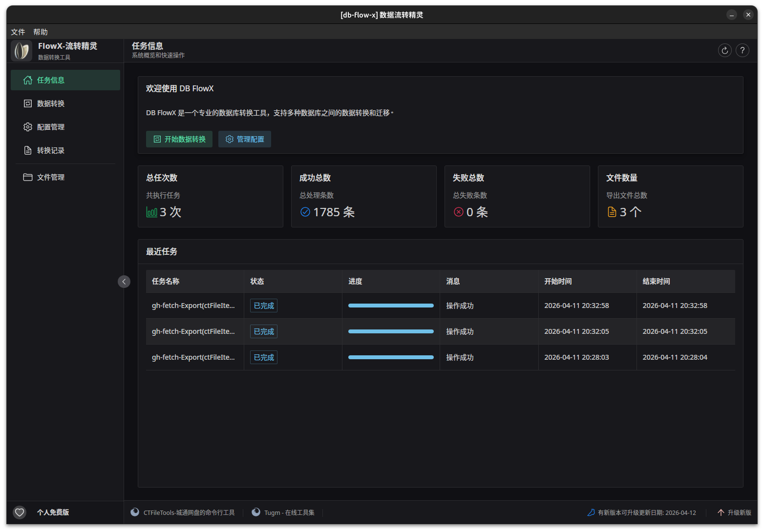The height and width of the screenshot is (532, 764).
Task: Click the 管理配置 button
Action: pyautogui.click(x=244, y=139)
